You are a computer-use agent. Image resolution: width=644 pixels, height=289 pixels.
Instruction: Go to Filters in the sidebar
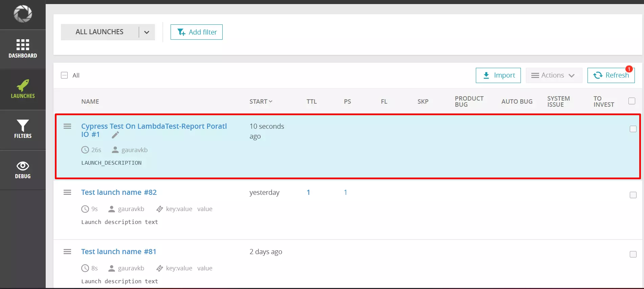tap(23, 129)
